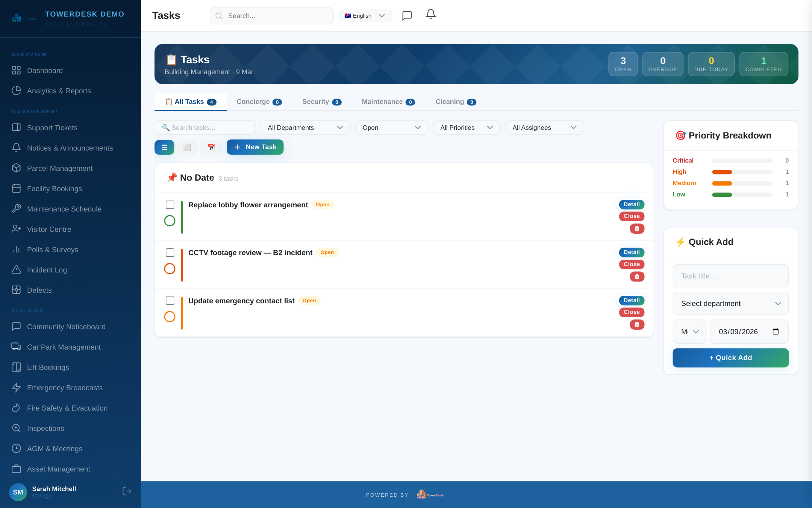Click the Quick Add submit button

730,357
